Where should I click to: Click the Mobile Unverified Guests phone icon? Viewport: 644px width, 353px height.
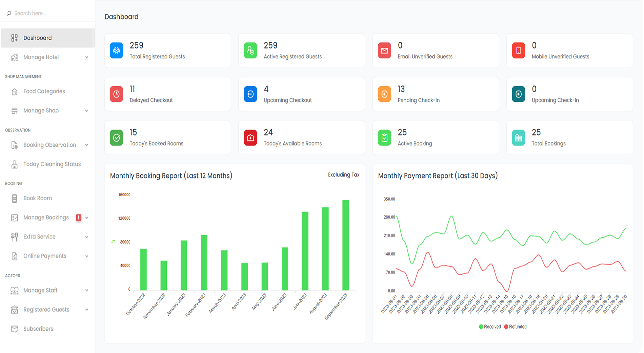coord(518,51)
